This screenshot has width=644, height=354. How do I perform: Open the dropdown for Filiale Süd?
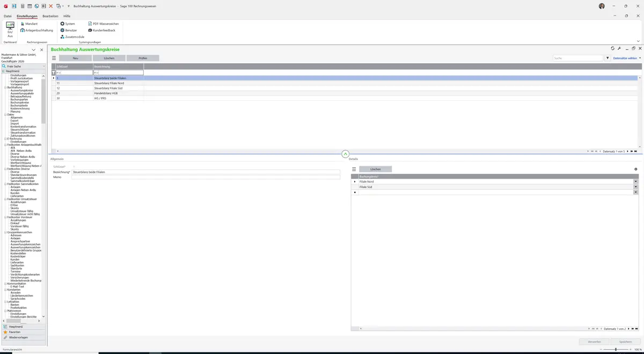(636, 187)
